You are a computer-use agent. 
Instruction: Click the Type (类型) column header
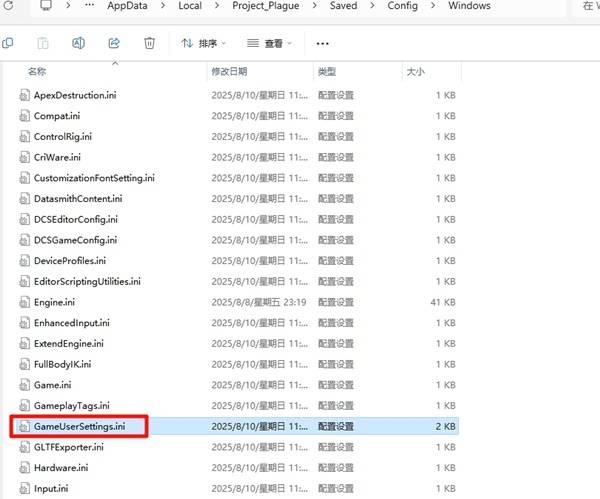(x=327, y=72)
